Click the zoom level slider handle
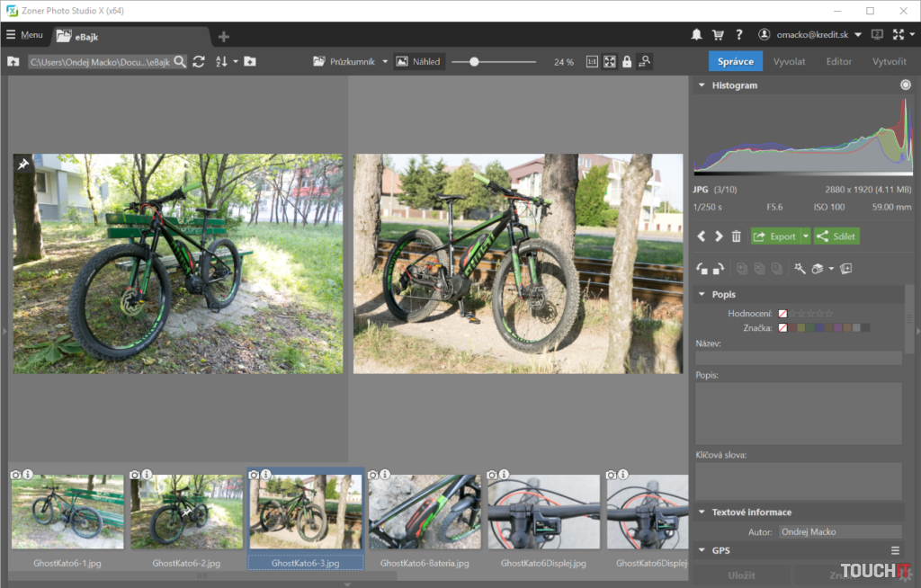The height and width of the screenshot is (588, 921). point(474,62)
